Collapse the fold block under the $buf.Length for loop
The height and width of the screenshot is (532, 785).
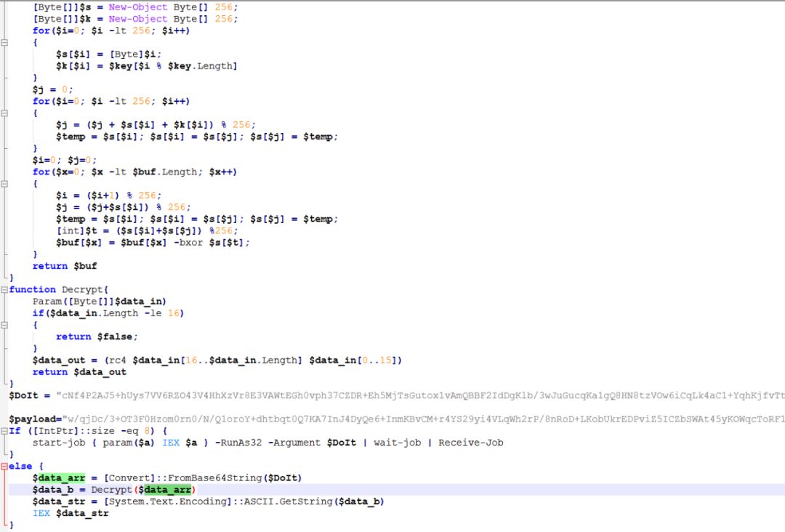click(x=4, y=184)
